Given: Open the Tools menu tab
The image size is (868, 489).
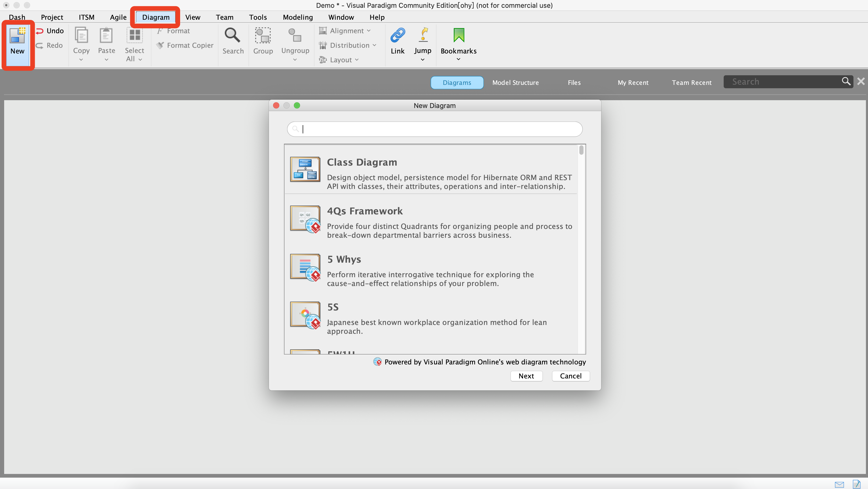Looking at the screenshot, I should click(258, 17).
